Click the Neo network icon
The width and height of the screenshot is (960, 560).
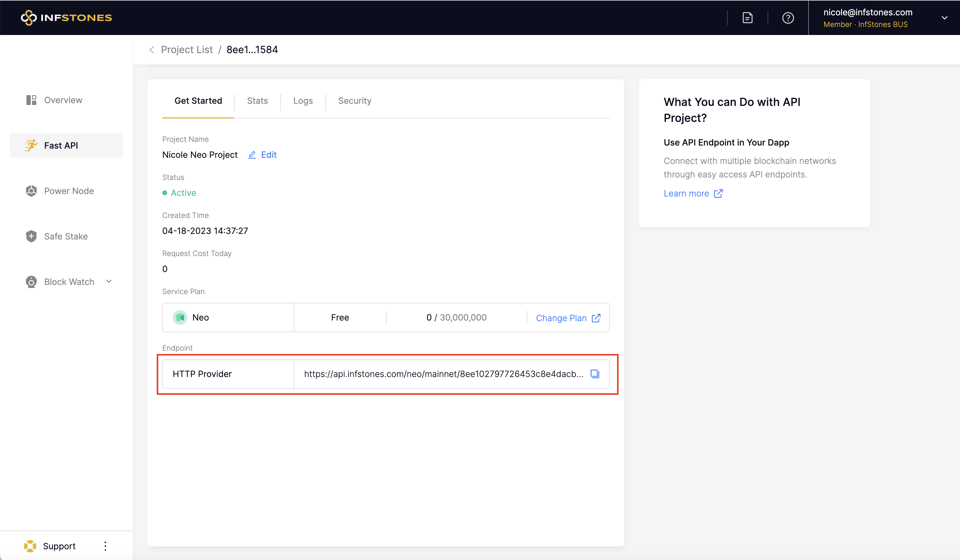(x=180, y=317)
